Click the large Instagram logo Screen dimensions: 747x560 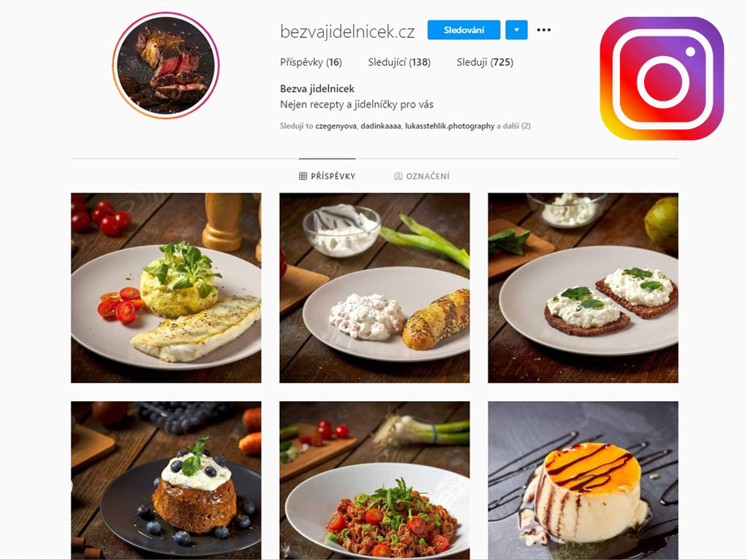point(662,79)
